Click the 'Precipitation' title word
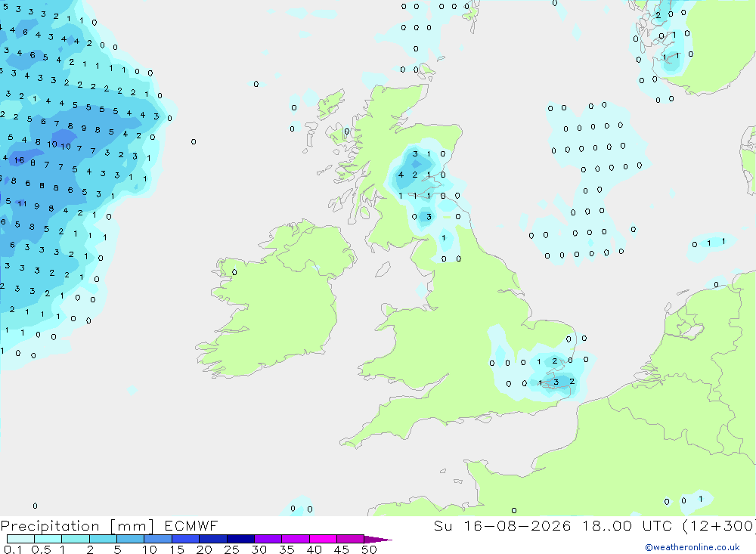Screen dimensions: 756x554 (x=50, y=526)
